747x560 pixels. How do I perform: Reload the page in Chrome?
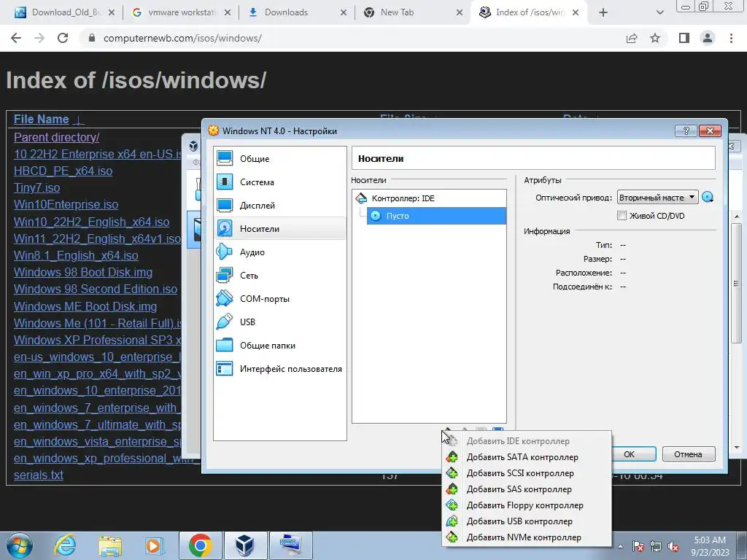(63, 38)
